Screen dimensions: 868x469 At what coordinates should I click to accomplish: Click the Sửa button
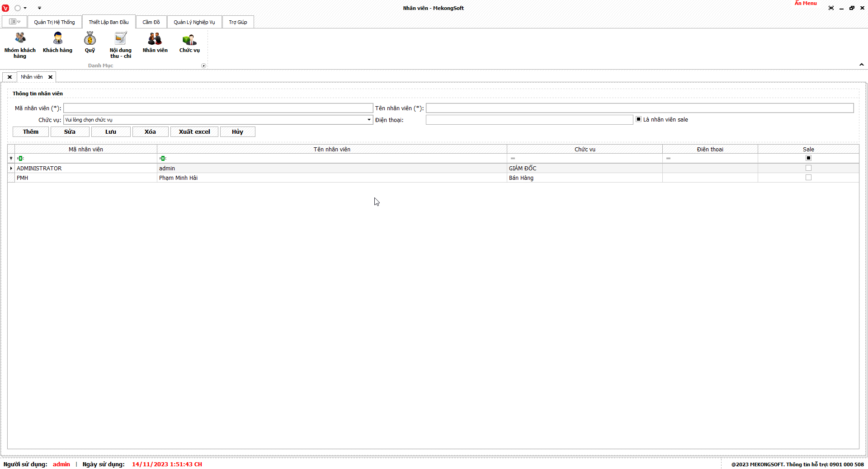coord(70,132)
